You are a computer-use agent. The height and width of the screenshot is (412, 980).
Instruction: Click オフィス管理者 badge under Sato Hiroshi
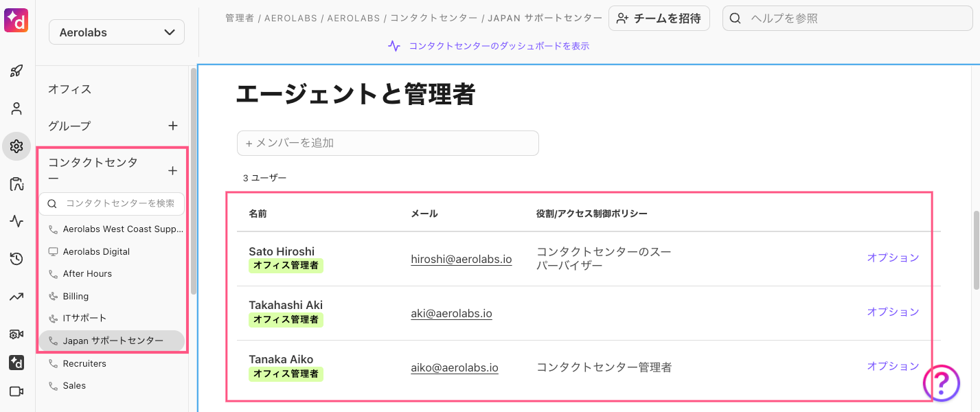[286, 265]
